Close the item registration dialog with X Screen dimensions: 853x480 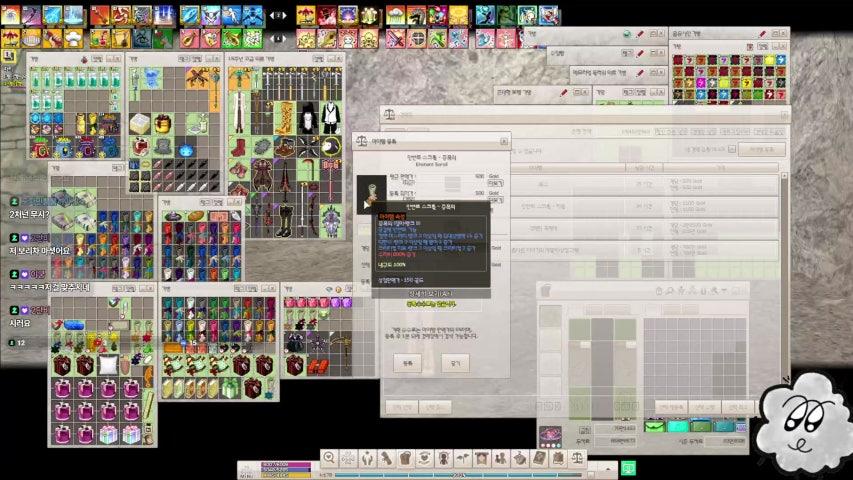(503, 142)
